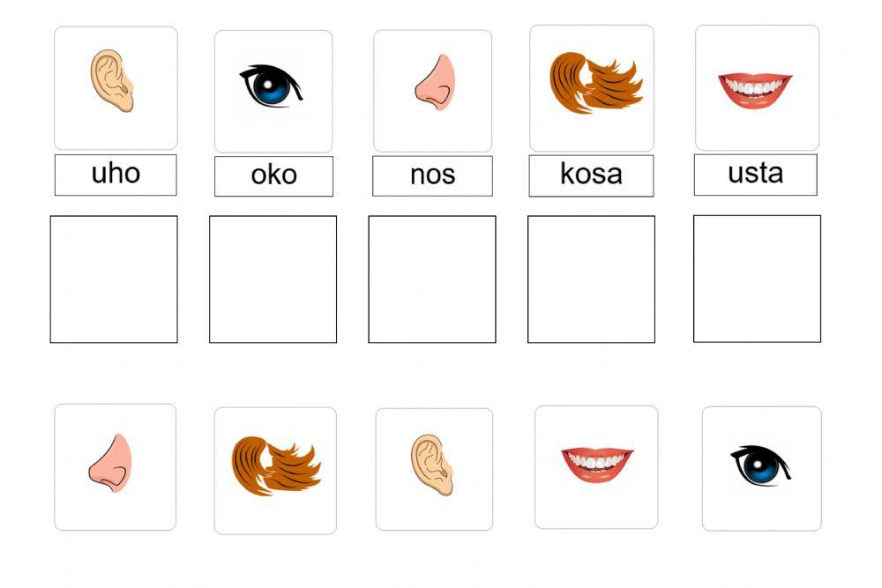Viewport: 882px width, 588px height.
Task: Click the empty box beneath the uho label
Action: point(114,279)
